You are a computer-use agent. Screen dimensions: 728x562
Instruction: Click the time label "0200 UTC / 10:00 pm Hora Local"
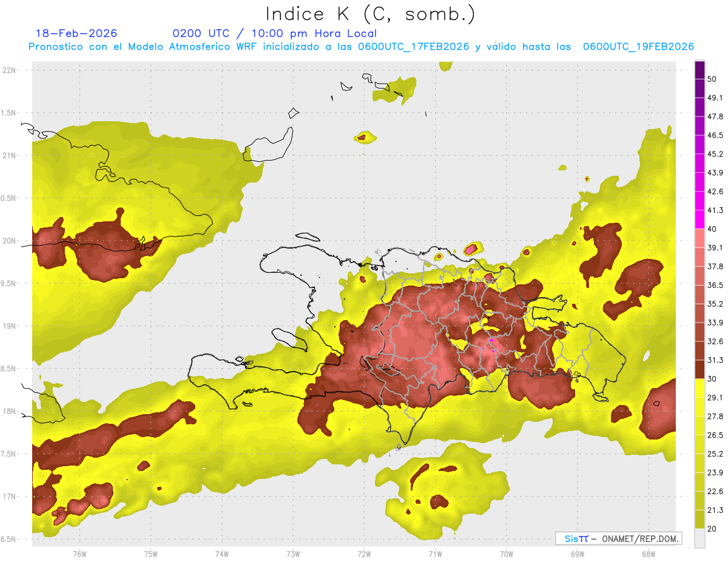(x=275, y=33)
